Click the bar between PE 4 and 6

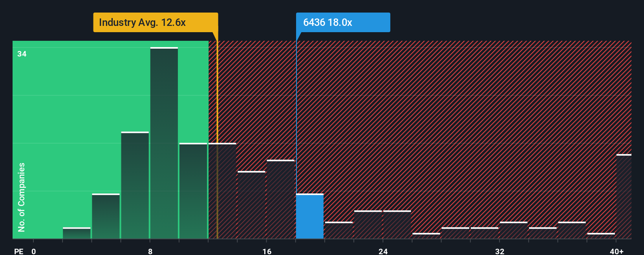(x=106, y=216)
